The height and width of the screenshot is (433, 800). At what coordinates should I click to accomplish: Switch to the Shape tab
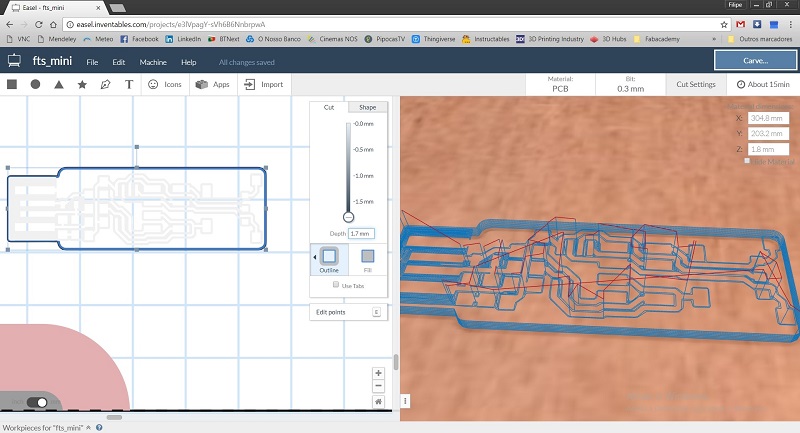click(x=367, y=107)
